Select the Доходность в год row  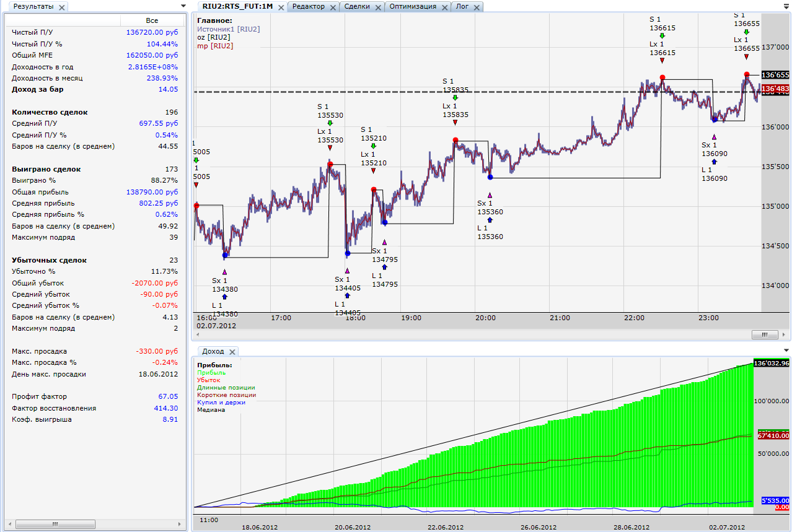[x=95, y=67]
